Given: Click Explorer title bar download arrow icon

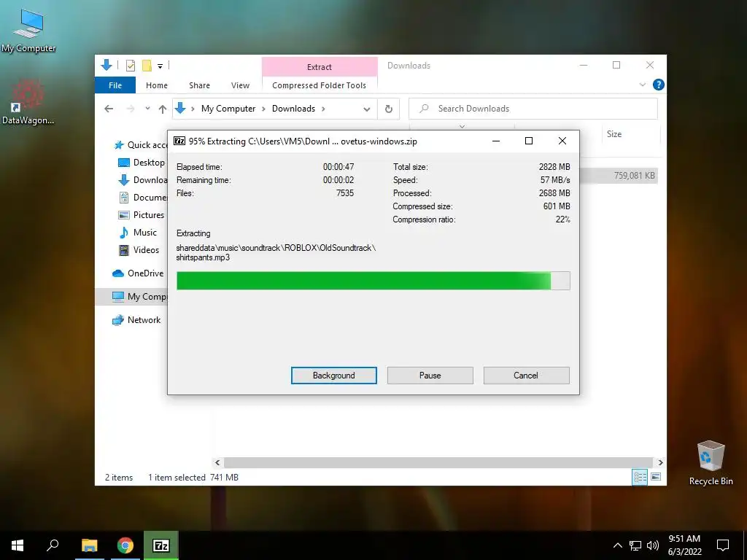Looking at the screenshot, I should click(107, 65).
